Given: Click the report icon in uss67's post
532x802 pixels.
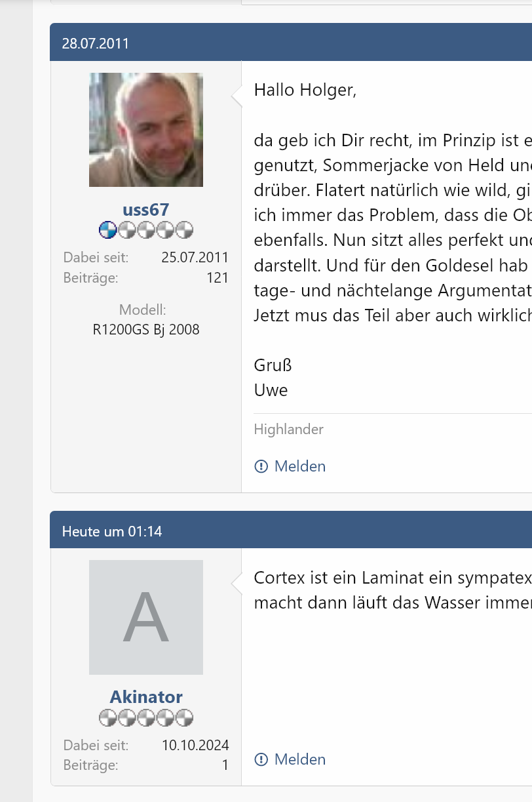Looking at the screenshot, I should coord(261,467).
